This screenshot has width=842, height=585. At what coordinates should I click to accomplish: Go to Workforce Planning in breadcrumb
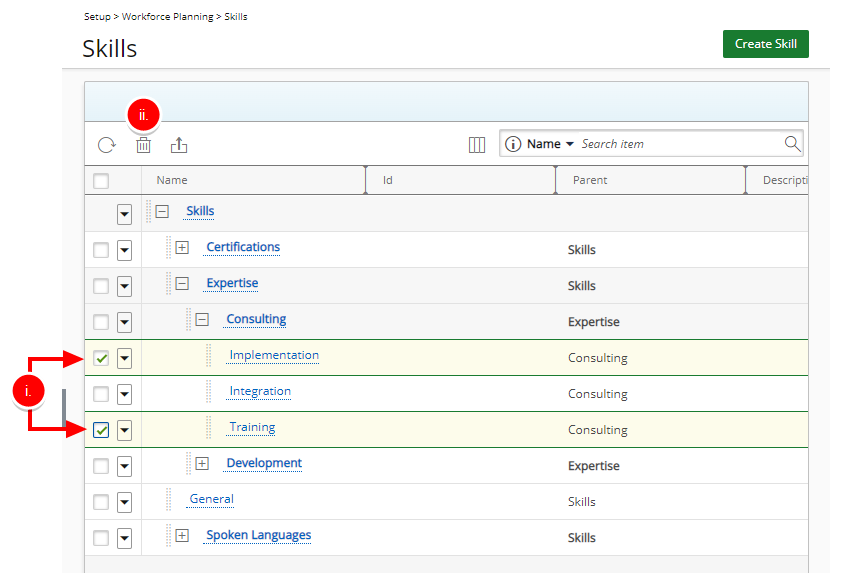(x=168, y=17)
